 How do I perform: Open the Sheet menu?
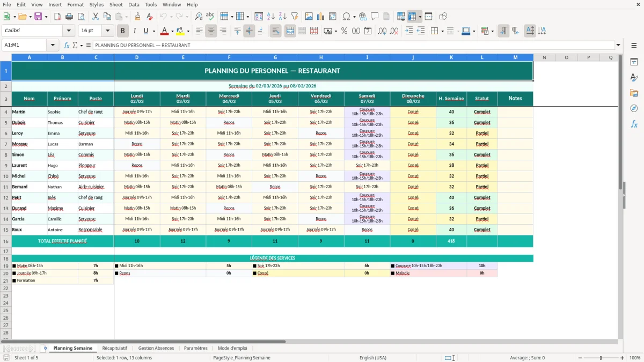[116, 4]
